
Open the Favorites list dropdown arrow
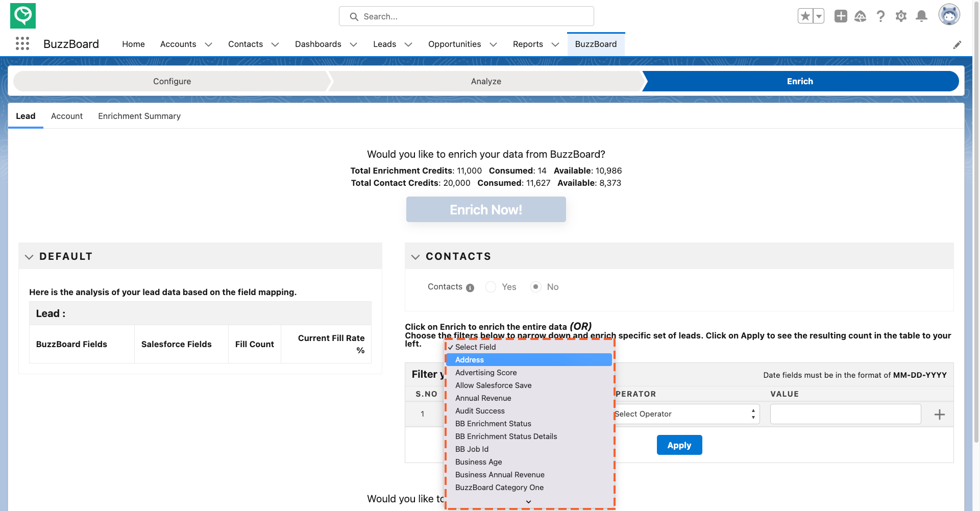(x=819, y=16)
